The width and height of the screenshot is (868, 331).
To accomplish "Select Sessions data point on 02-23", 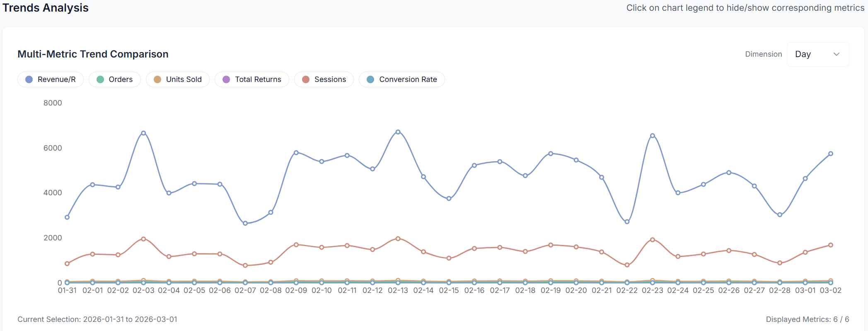I will [x=653, y=240].
